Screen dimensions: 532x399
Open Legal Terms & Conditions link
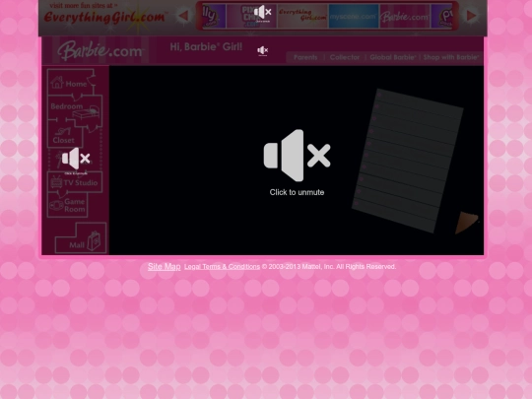pyautogui.click(x=223, y=267)
